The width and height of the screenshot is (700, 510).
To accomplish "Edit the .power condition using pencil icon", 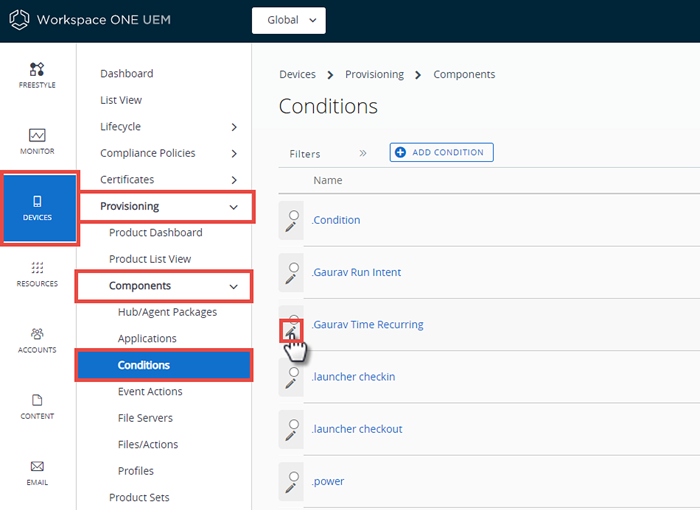I will (291, 488).
